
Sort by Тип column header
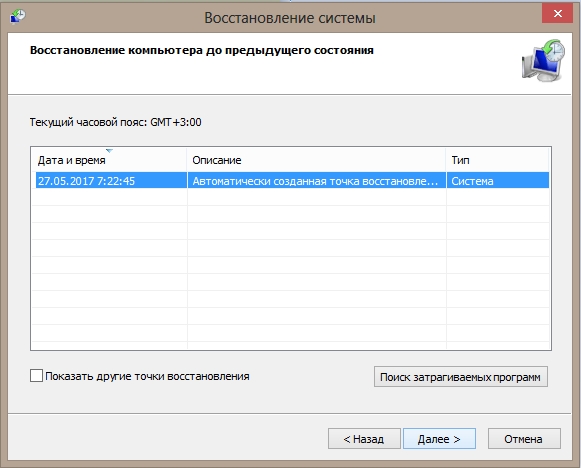[x=497, y=160]
